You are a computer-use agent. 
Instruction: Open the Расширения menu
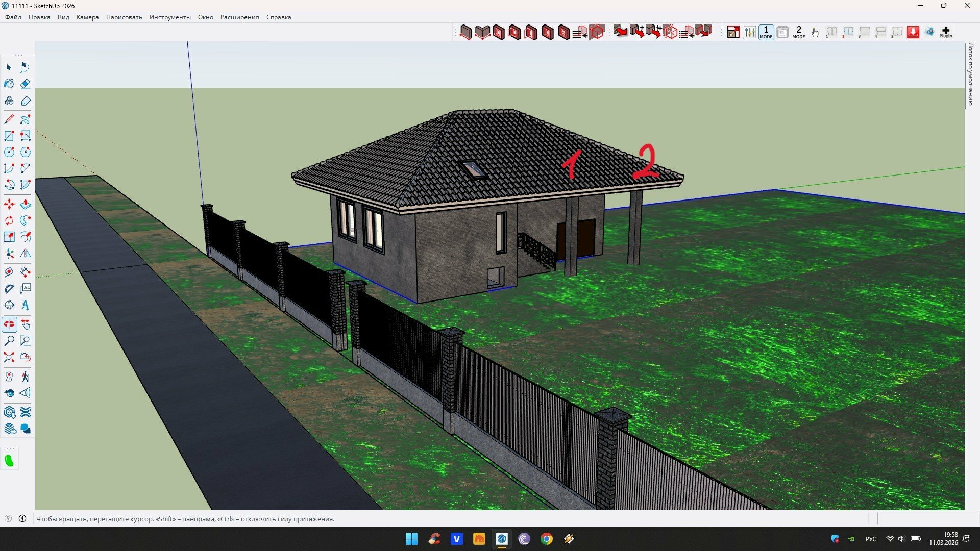(x=239, y=17)
